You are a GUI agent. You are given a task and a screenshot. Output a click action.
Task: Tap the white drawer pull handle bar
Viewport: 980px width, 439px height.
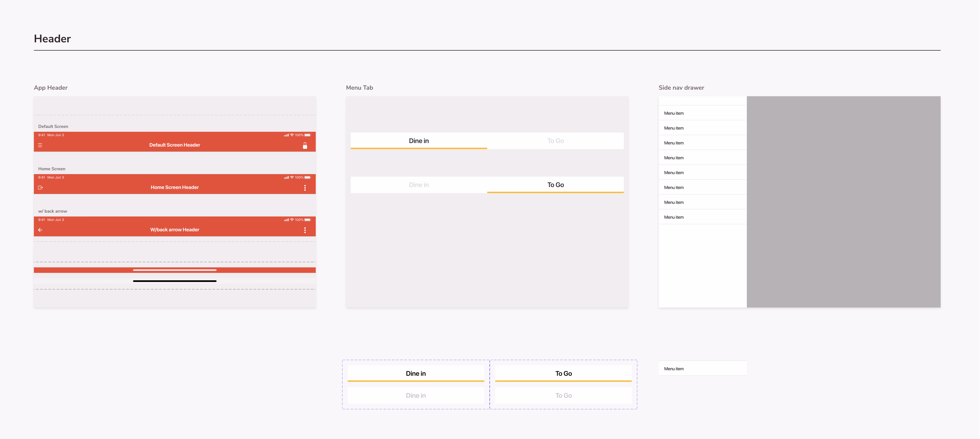[x=175, y=270]
